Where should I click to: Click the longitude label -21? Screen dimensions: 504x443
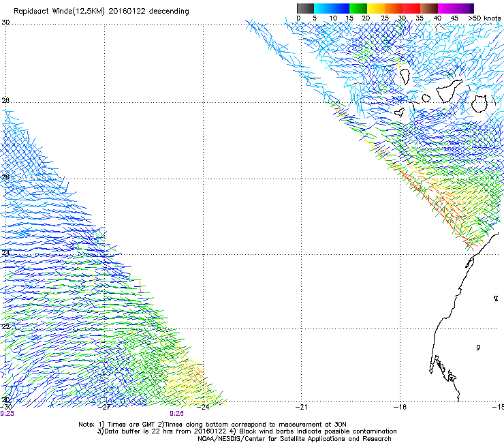pyautogui.click(x=301, y=407)
